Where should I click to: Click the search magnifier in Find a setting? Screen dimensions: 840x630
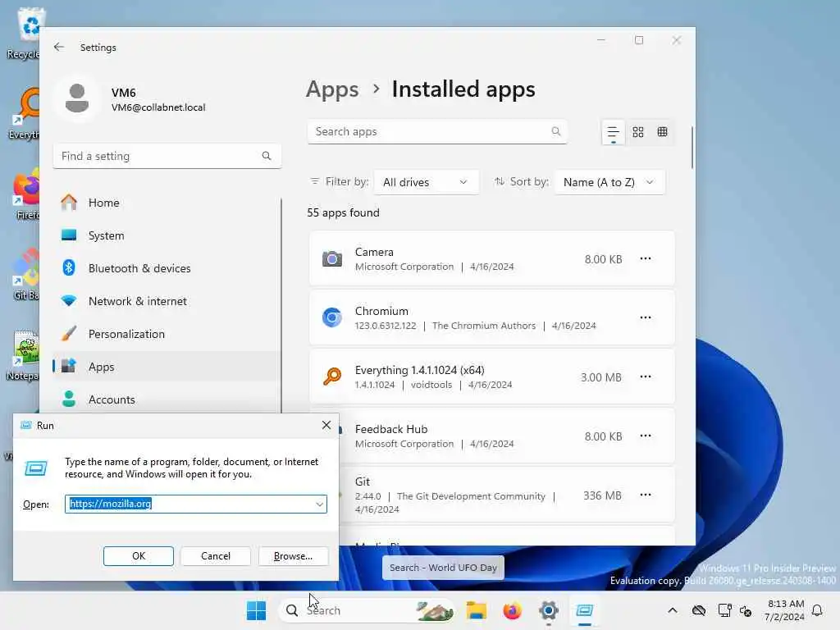point(267,156)
